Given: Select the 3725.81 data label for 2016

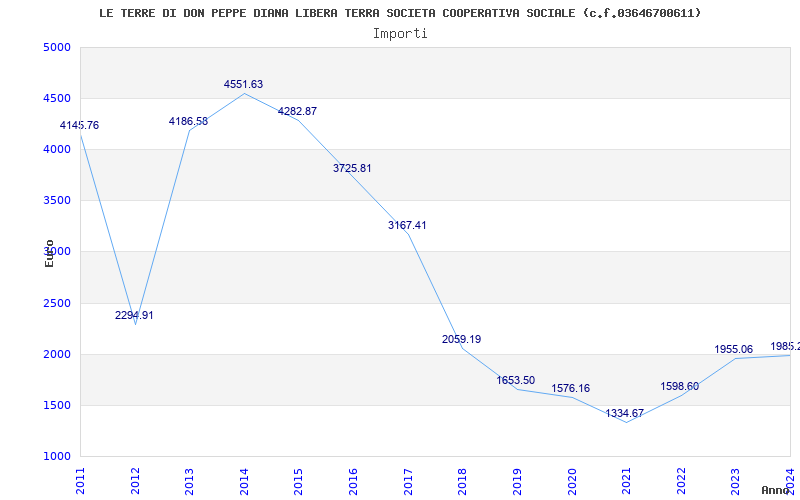Looking at the screenshot, I should point(353,168).
